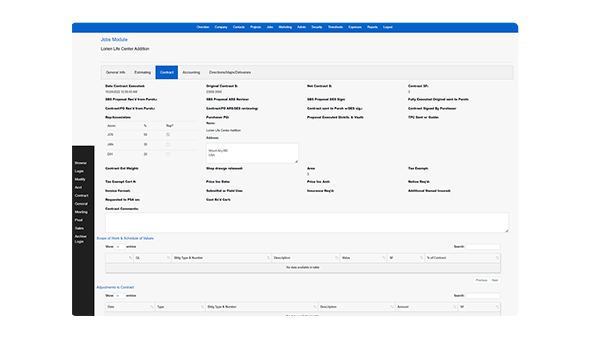This screenshot has width=590, height=360.
Task: Open Contacts in the top navigation bar
Action: [239, 27]
